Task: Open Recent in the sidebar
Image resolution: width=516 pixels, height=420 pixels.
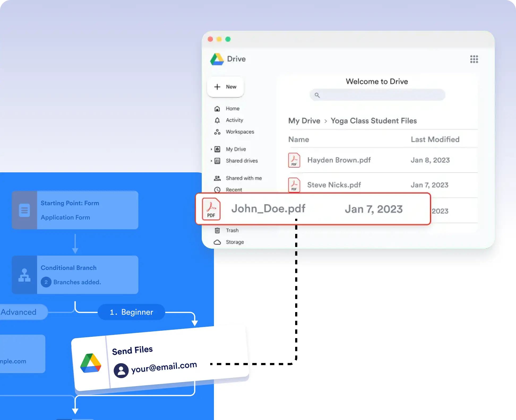Action: 234,190
